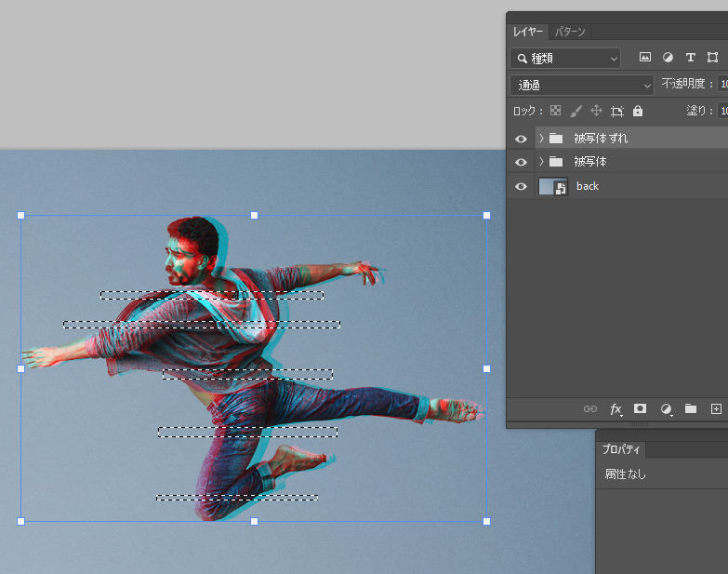
Task: Expand the 被写体 layer group
Action: (541, 162)
